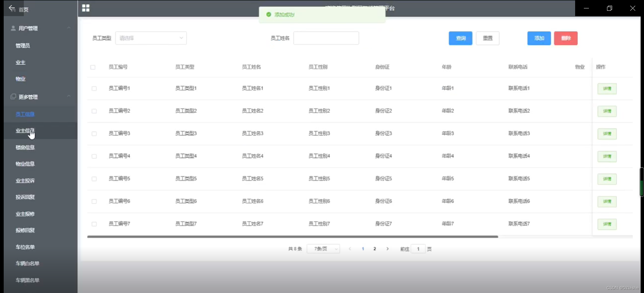Go to previous page arrow
644x293 pixels.
(350, 249)
